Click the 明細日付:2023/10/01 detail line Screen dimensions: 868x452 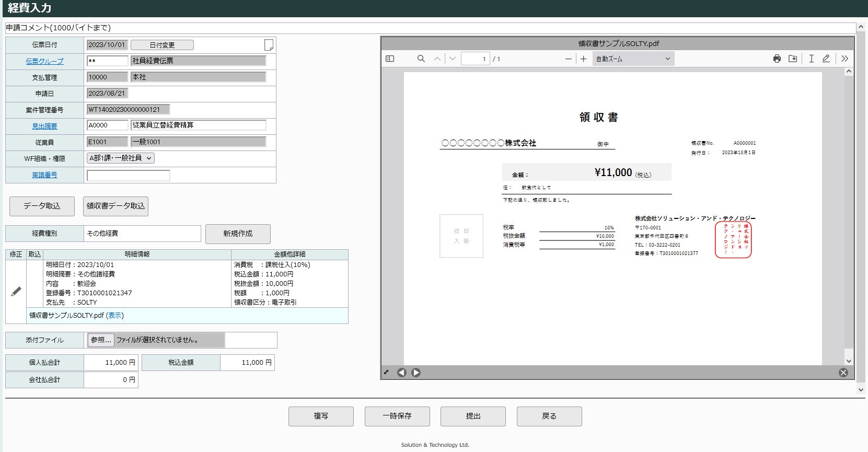click(x=80, y=265)
